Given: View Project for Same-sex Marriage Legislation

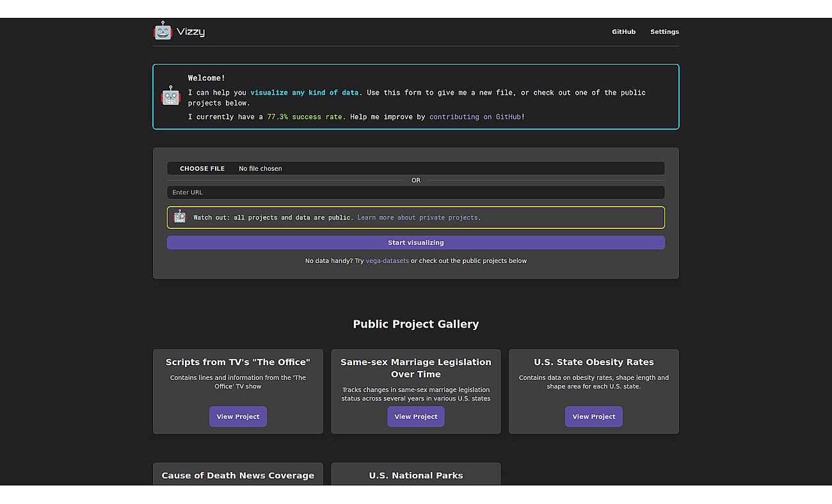Looking at the screenshot, I should [416, 416].
